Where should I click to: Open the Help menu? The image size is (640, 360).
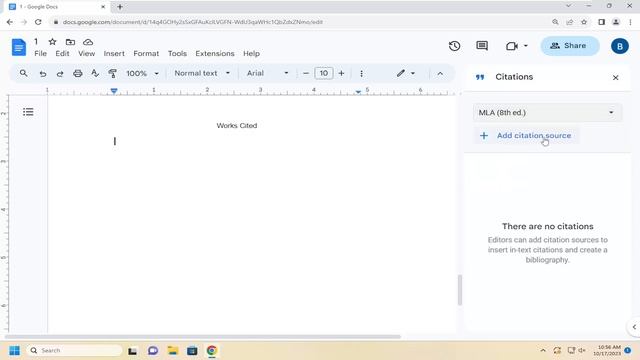click(251, 53)
